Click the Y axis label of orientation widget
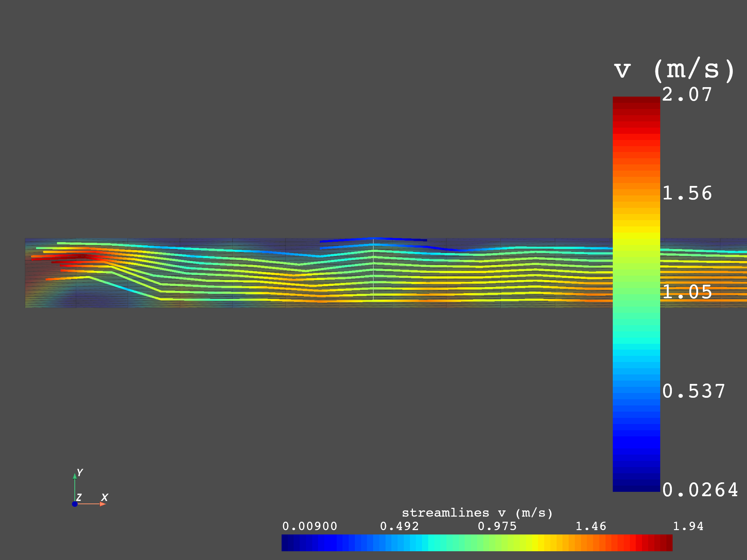Viewport: 747px width, 560px height. pyautogui.click(x=80, y=472)
